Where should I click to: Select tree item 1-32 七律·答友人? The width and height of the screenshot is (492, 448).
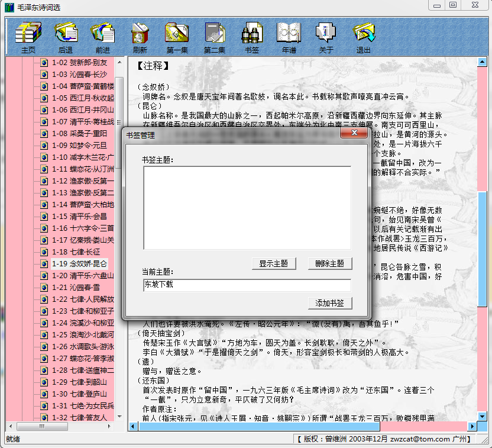tap(79, 418)
